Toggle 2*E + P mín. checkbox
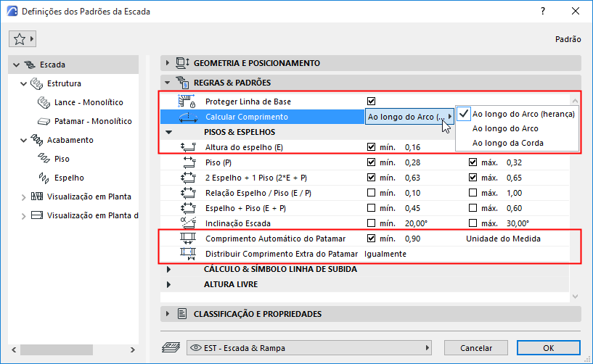This screenshot has height=364, width=593. (371, 177)
